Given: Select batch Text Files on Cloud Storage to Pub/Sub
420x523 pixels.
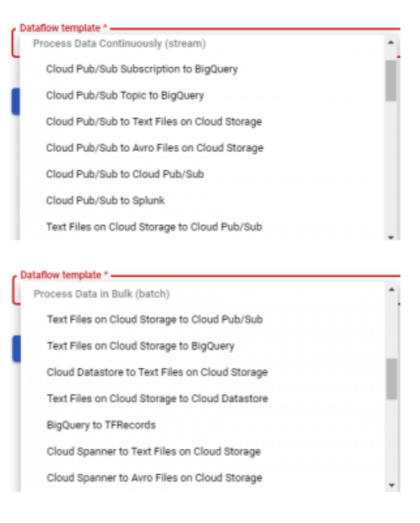Looking at the screenshot, I should click(x=155, y=320).
